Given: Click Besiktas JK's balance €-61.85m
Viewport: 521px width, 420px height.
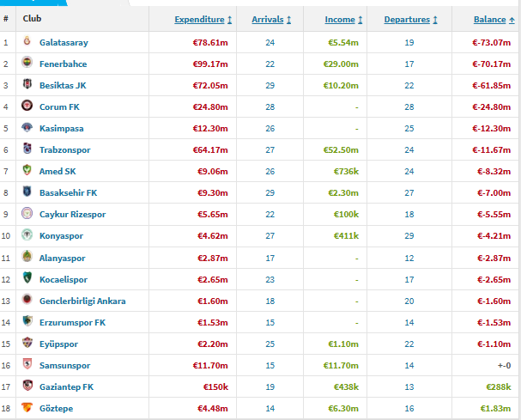Looking at the screenshot, I should pyautogui.click(x=492, y=86).
